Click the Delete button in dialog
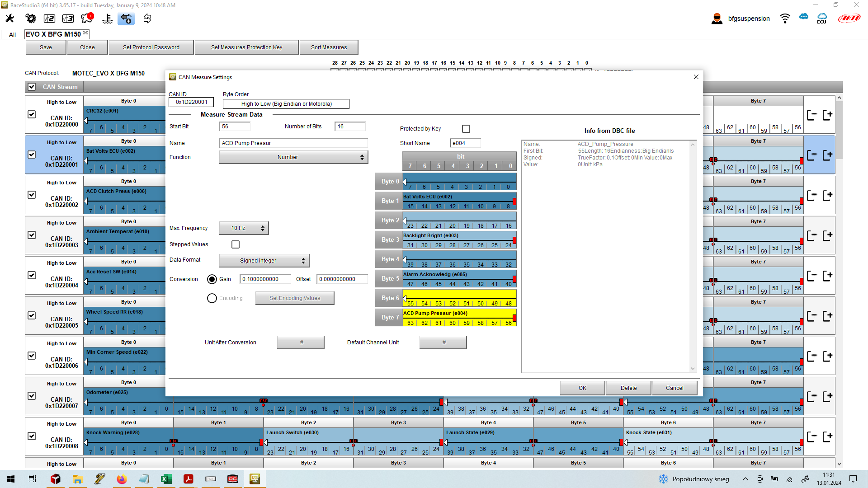The width and height of the screenshot is (868, 488). 628,388
